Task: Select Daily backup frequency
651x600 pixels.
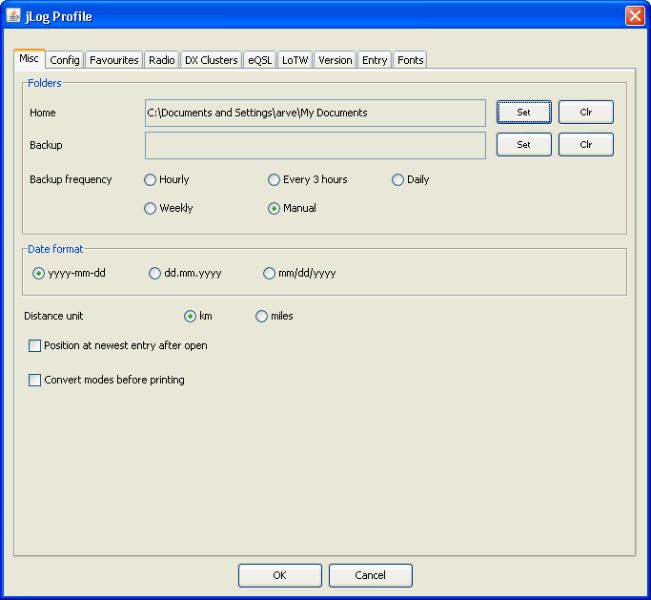Action: pyautogui.click(x=398, y=180)
